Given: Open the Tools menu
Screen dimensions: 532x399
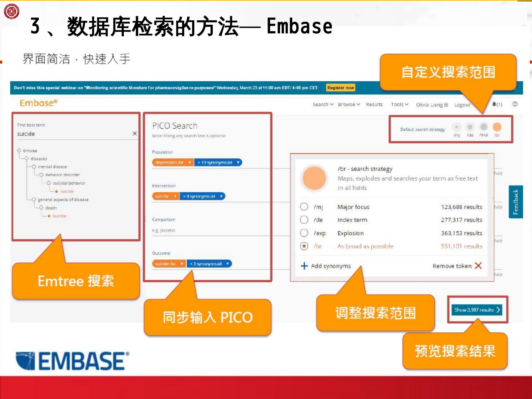Looking at the screenshot, I should pyautogui.click(x=400, y=105).
